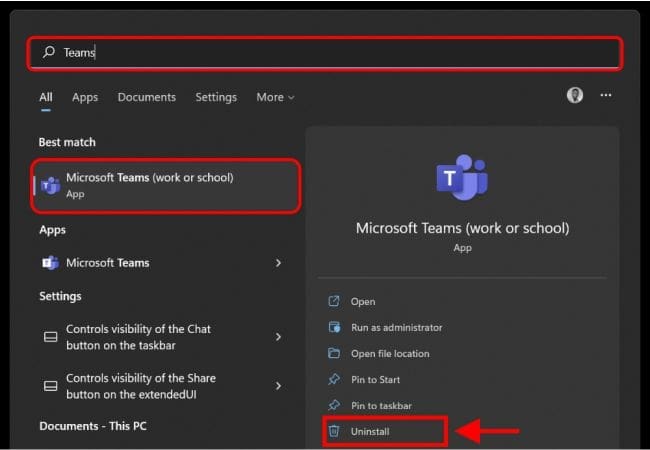Open the three-dot more options menu

click(x=606, y=96)
